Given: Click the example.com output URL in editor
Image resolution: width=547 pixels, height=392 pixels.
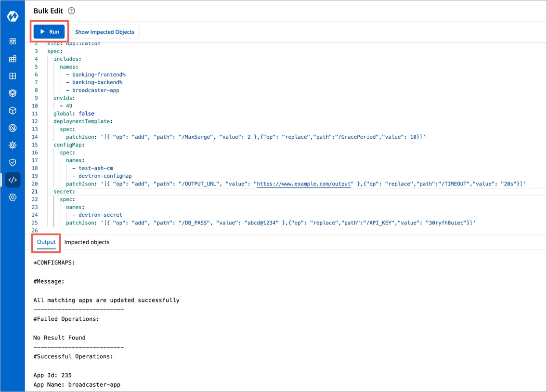Looking at the screenshot, I should click(x=303, y=184).
